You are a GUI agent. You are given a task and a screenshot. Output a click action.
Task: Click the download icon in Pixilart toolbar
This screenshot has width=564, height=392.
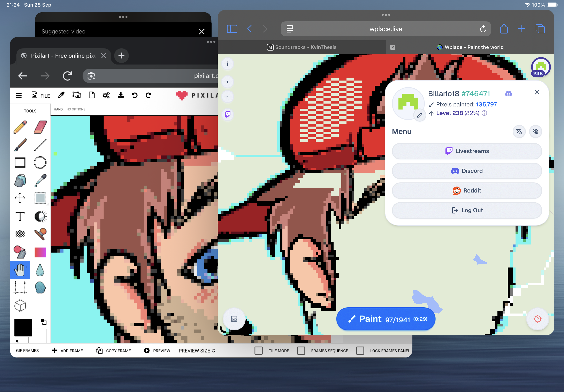121,95
